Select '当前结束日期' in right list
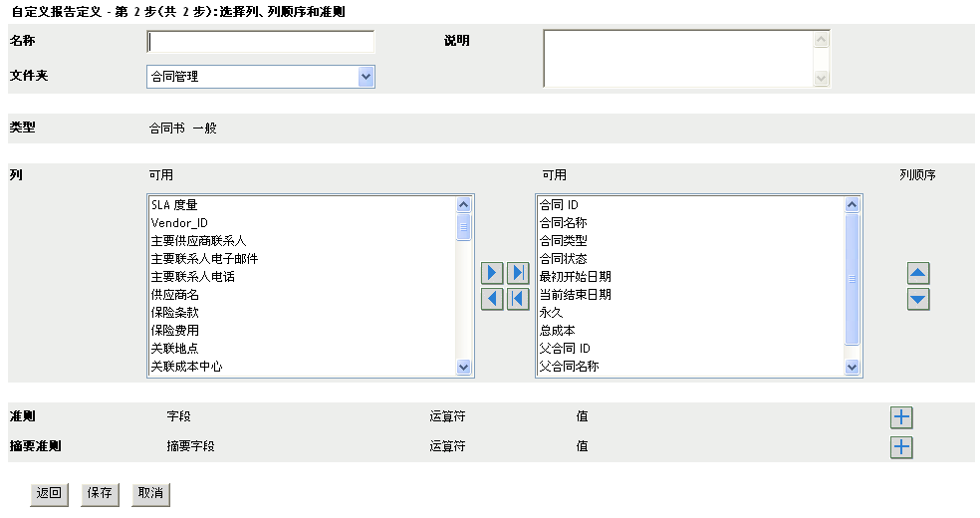Image resolution: width=980 pixels, height=518 pixels. pyautogui.click(x=691, y=294)
